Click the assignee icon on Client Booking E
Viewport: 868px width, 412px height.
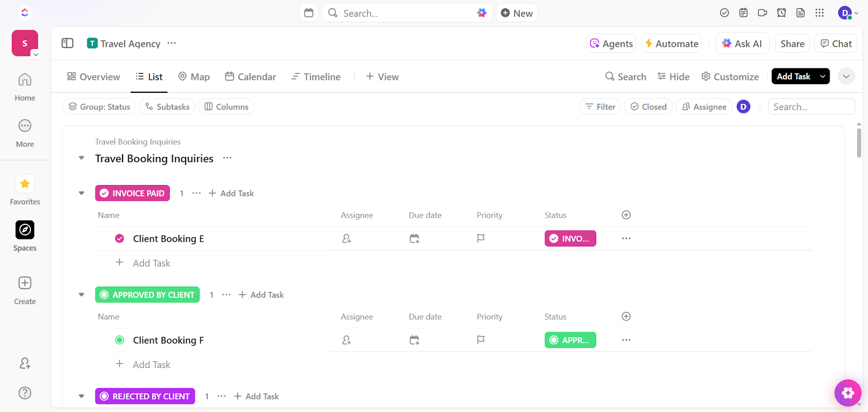click(x=347, y=238)
